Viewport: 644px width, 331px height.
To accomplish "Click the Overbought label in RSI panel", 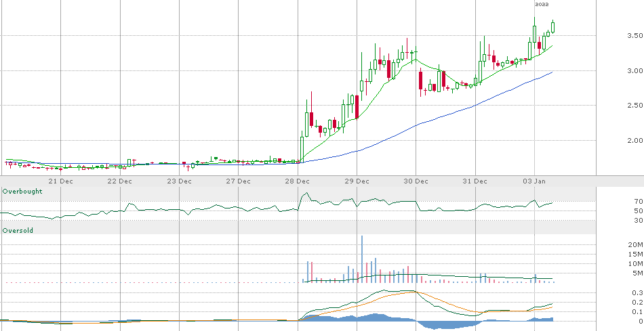I will click(x=22, y=191).
